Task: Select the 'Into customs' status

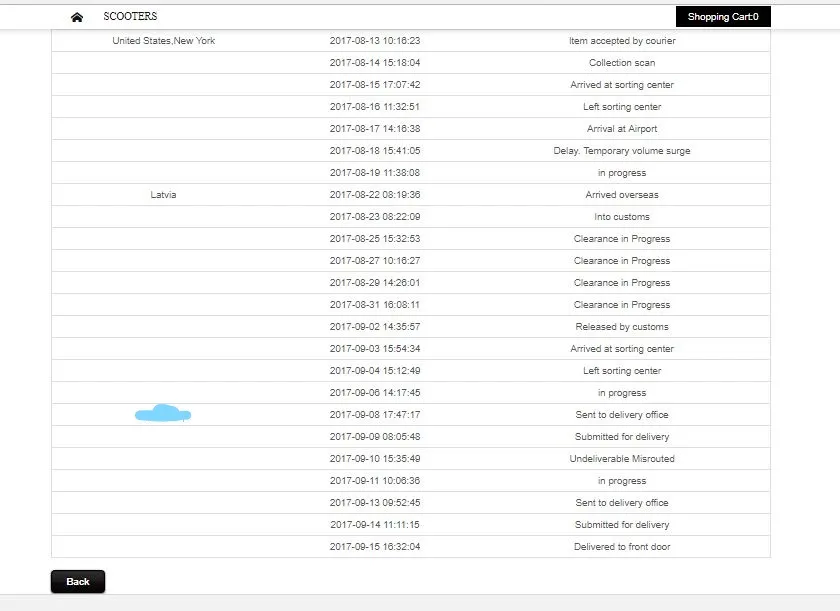Action: click(x=622, y=217)
